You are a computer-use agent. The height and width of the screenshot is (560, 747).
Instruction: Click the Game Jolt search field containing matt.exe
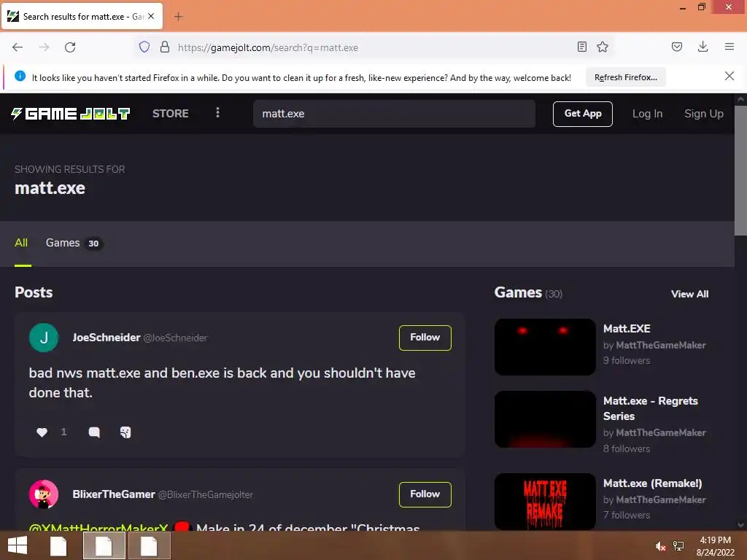point(394,114)
